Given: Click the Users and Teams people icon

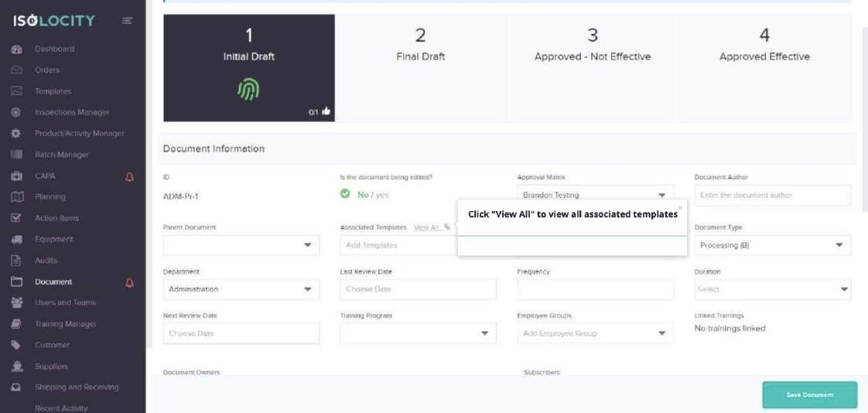Looking at the screenshot, I should click(x=16, y=303).
